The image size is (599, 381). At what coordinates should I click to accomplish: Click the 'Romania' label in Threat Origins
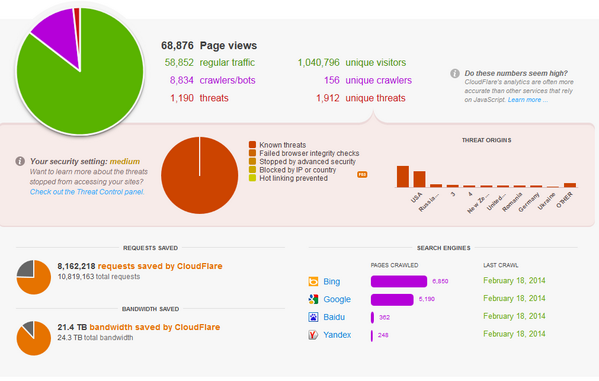[512, 202]
